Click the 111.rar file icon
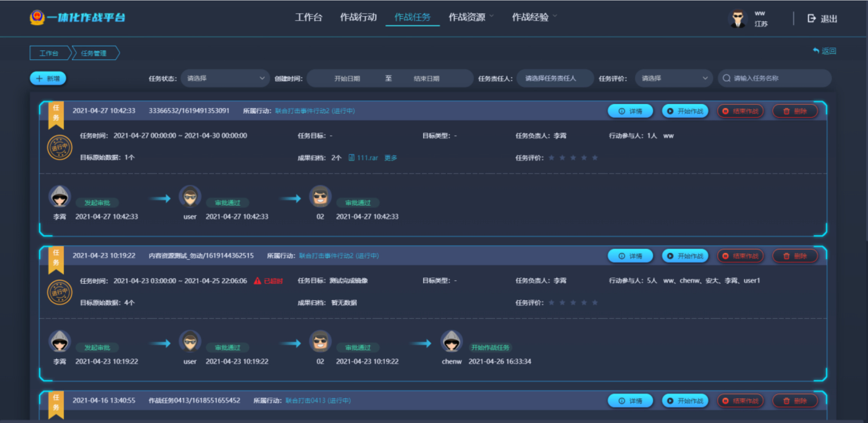The width and height of the screenshot is (868, 423). [352, 158]
